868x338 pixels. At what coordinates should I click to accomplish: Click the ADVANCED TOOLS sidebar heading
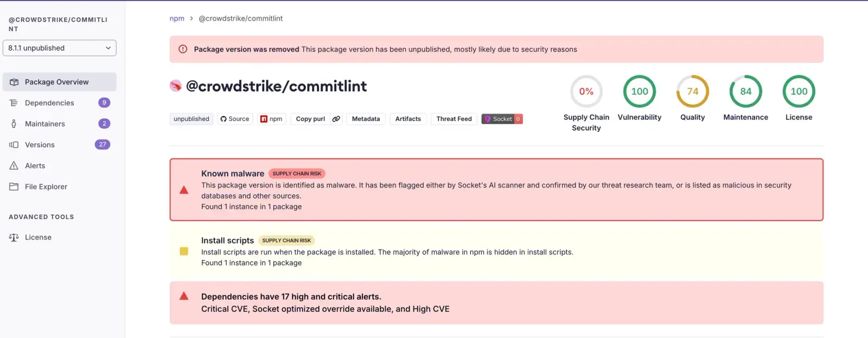click(x=41, y=217)
